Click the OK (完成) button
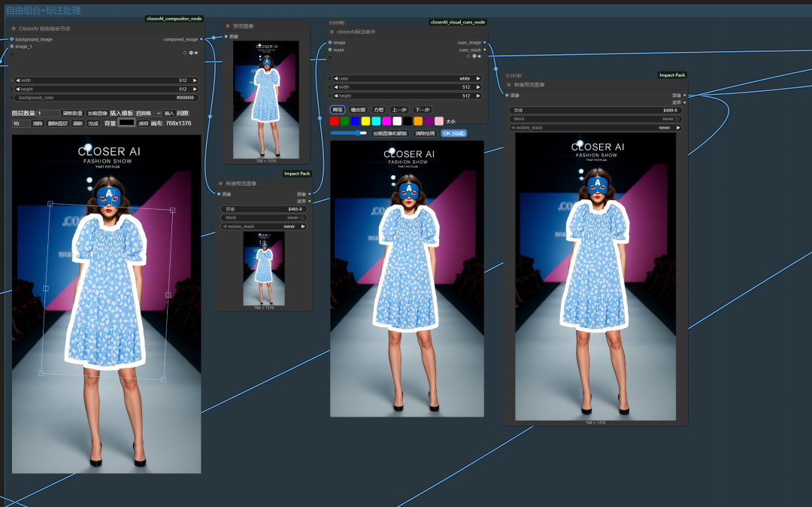Screen dimensions: 812x507 coord(454,134)
